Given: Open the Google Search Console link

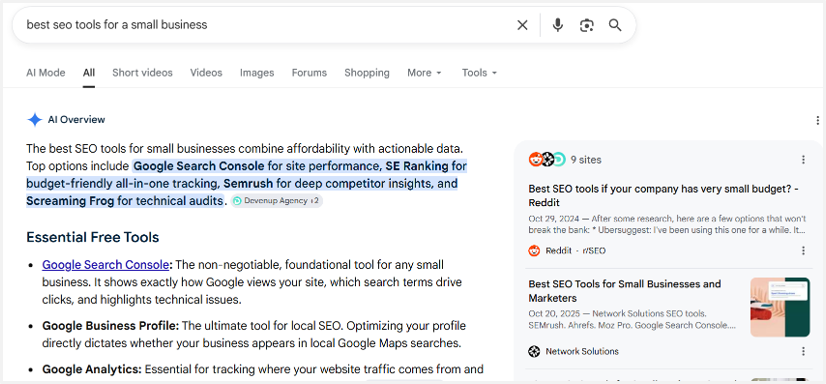Looking at the screenshot, I should pyautogui.click(x=105, y=264).
